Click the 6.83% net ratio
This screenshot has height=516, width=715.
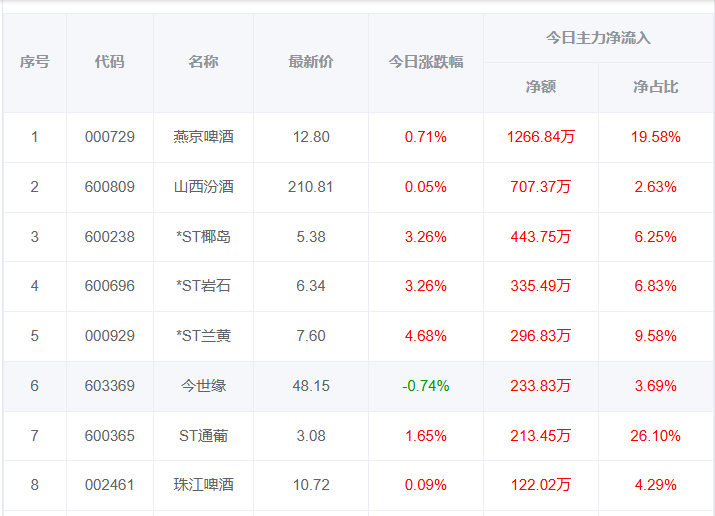[656, 286]
